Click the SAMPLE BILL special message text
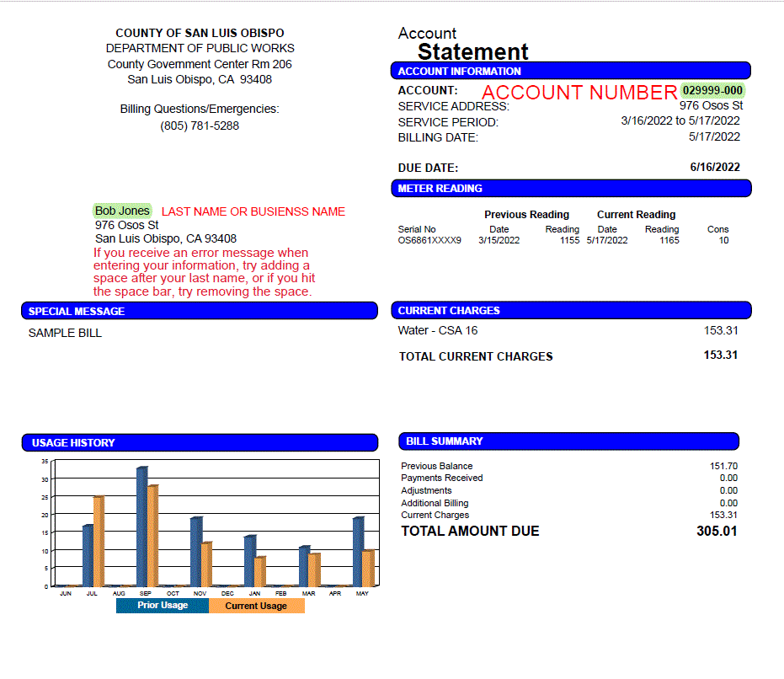784x679 pixels. (65, 333)
